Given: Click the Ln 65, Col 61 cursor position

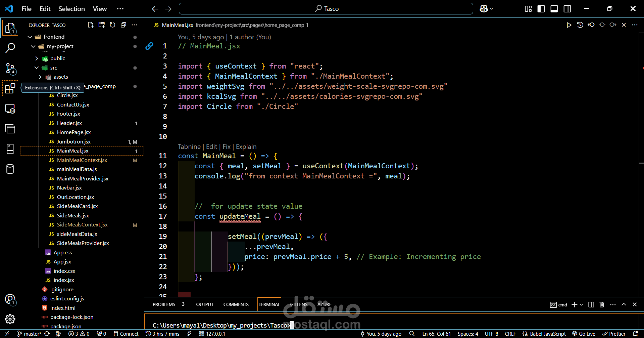Looking at the screenshot, I should coord(436,334).
